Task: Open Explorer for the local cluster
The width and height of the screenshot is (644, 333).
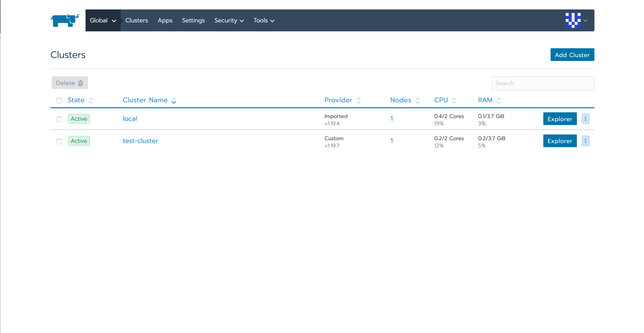Action: (x=560, y=119)
